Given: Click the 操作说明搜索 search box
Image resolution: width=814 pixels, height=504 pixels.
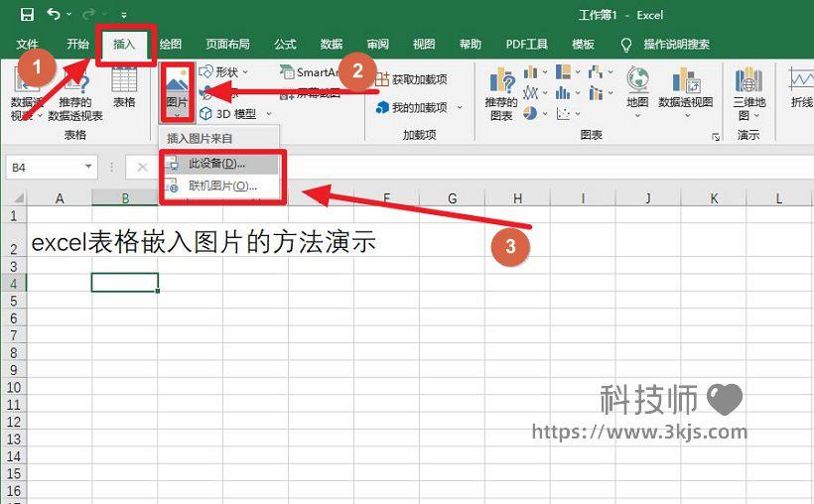Looking at the screenshot, I should pyautogui.click(x=676, y=44).
